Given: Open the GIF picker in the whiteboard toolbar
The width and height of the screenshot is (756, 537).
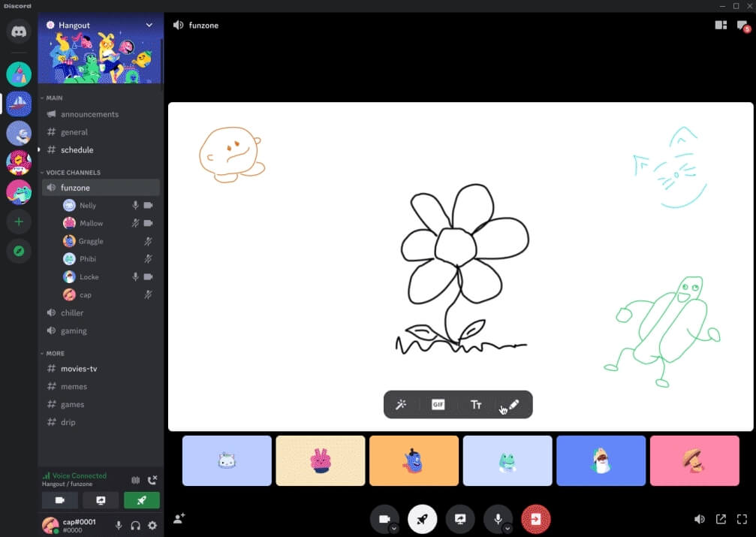Looking at the screenshot, I should coord(438,404).
